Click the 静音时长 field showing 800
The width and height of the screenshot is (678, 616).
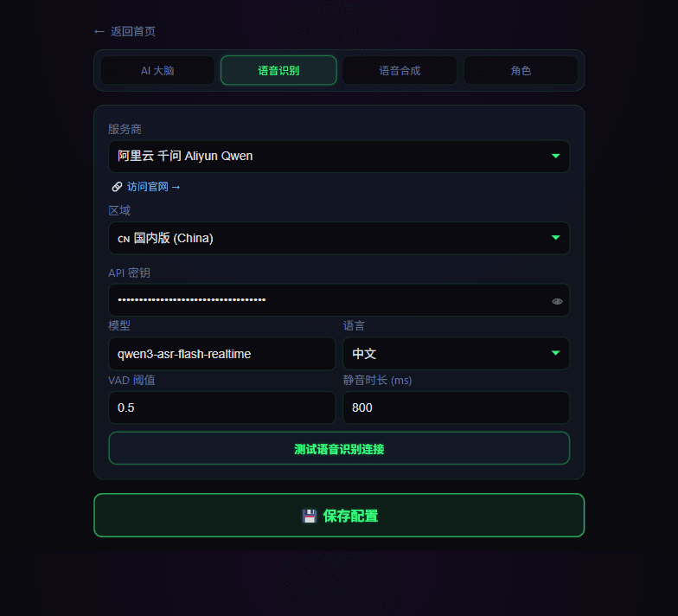point(456,407)
